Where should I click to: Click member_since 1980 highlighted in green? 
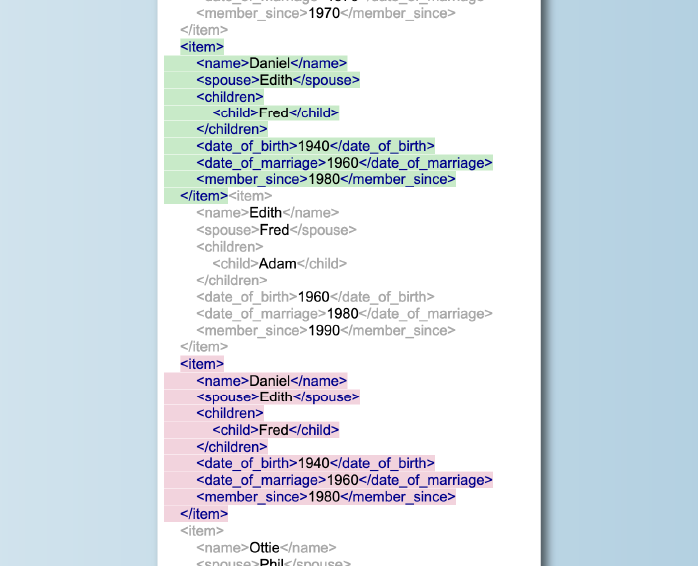(325, 179)
